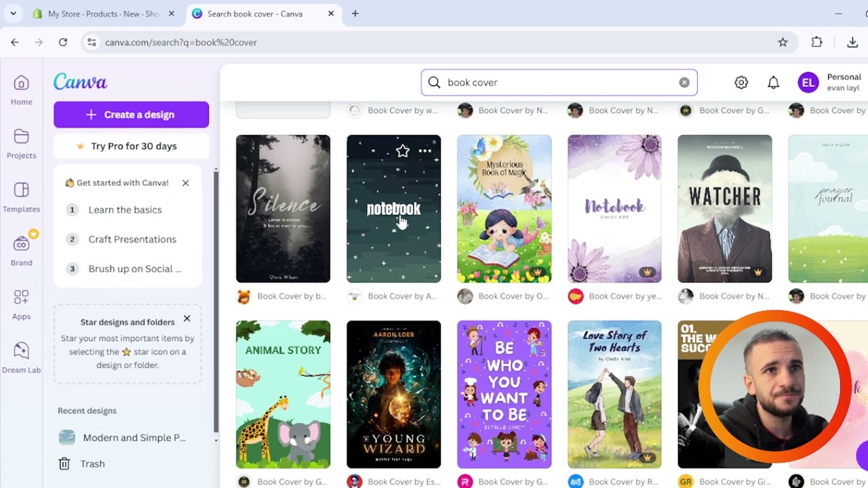Viewport: 868px width, 488px height.
Task: Bookmark this page with star icon
Action: 783,42
